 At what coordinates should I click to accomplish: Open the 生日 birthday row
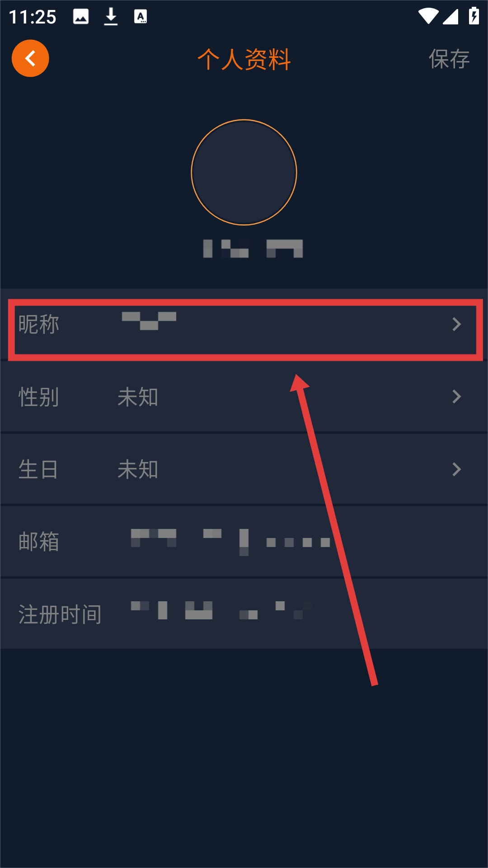pos(244,469)
